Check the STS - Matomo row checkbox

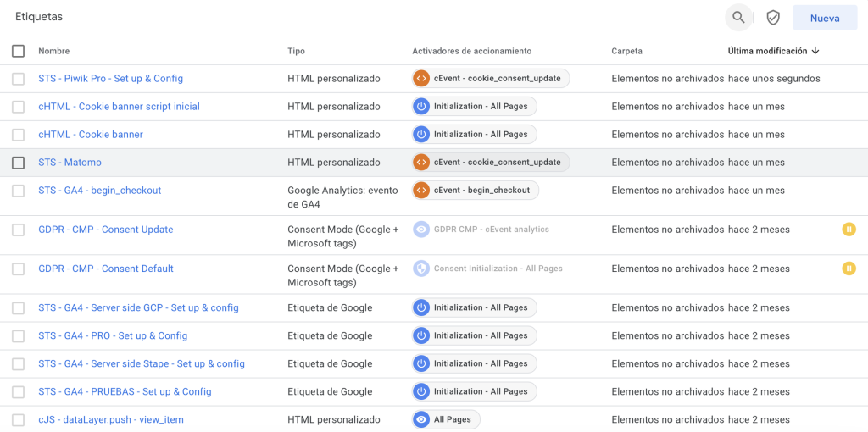[x=19, y=163]
